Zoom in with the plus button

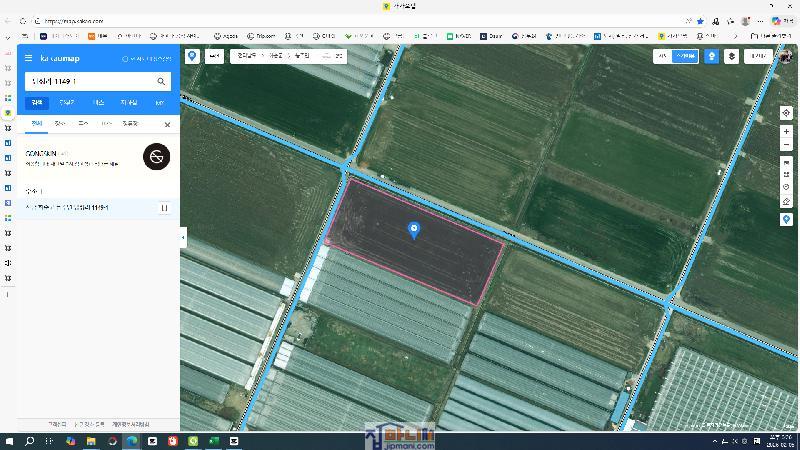786,132
